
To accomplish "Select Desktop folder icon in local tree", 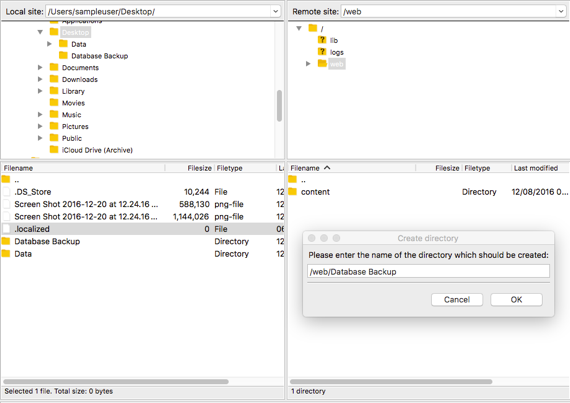I will click(x=54, y=32).
